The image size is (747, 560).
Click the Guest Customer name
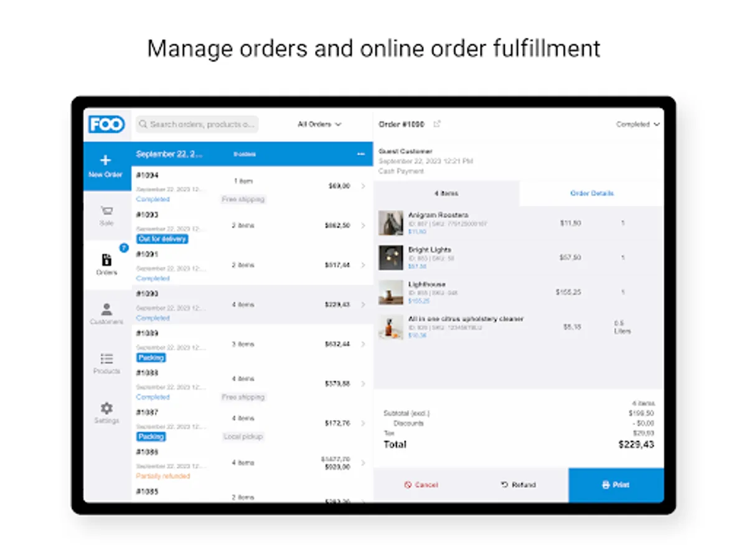point(405,151)
